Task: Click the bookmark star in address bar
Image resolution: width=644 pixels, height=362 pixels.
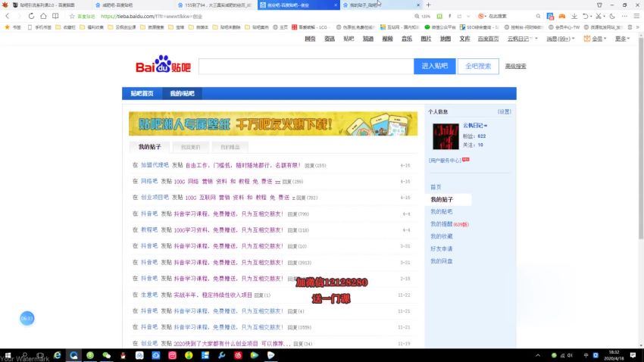Action: click(72, 17)
